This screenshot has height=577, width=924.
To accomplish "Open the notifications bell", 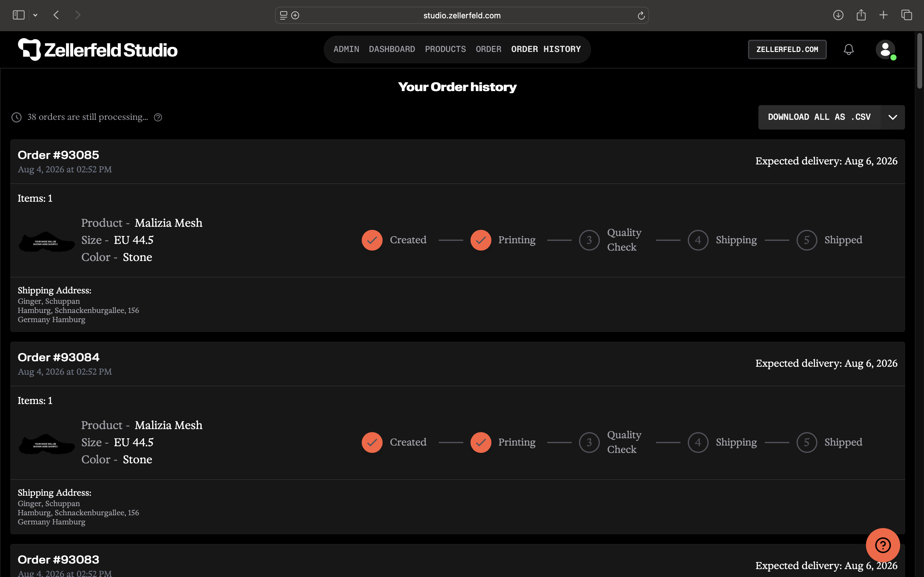I will pos(849,50).
